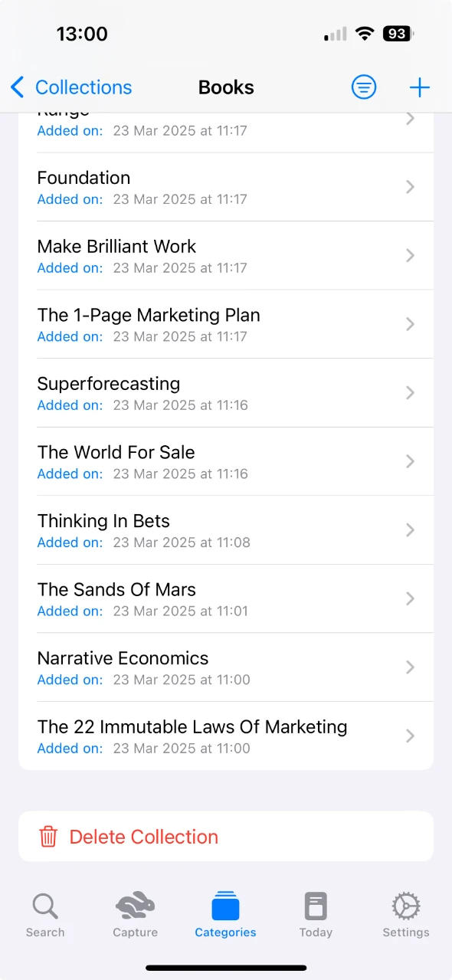452x980 pixels.
Task: Delete Collection button text
Action: (144, 837)
